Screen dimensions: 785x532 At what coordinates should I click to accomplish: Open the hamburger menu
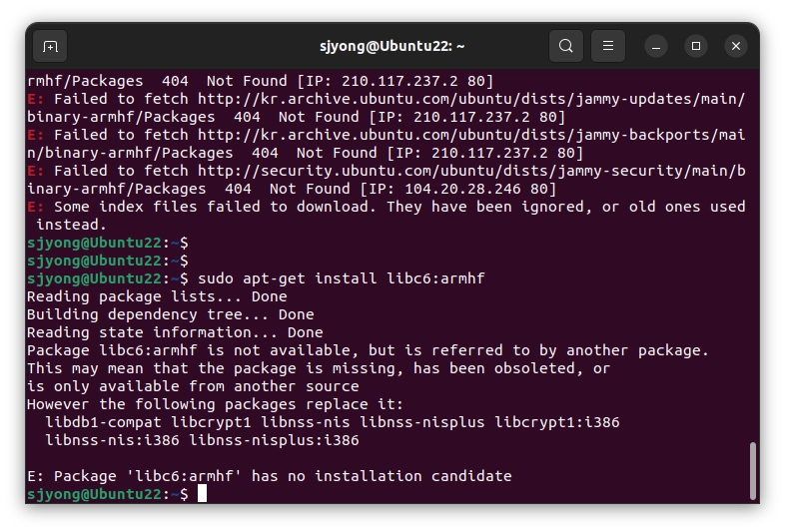point(608,46)
